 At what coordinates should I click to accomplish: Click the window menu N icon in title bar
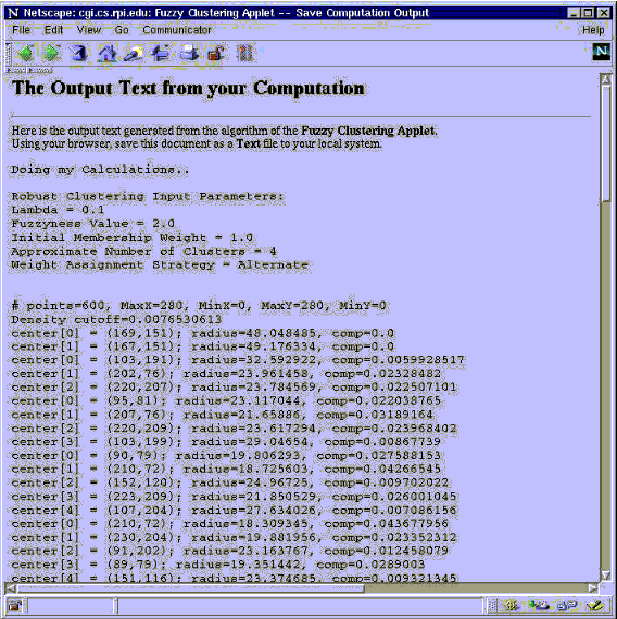point(13,13)
